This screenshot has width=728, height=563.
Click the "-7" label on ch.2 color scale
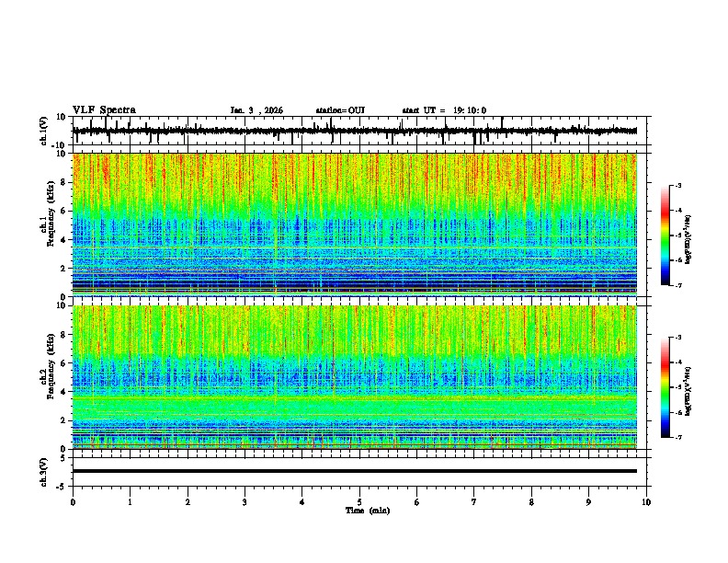pos(678,437)
